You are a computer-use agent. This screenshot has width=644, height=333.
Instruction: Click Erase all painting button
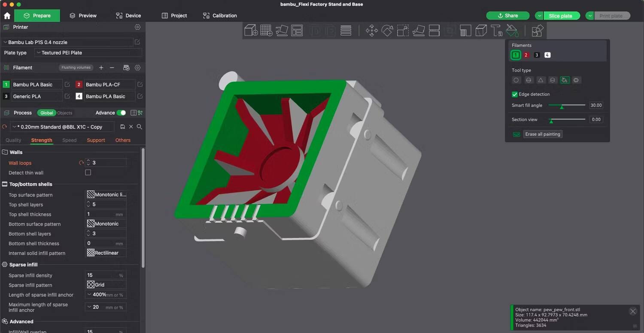(543, 134)
